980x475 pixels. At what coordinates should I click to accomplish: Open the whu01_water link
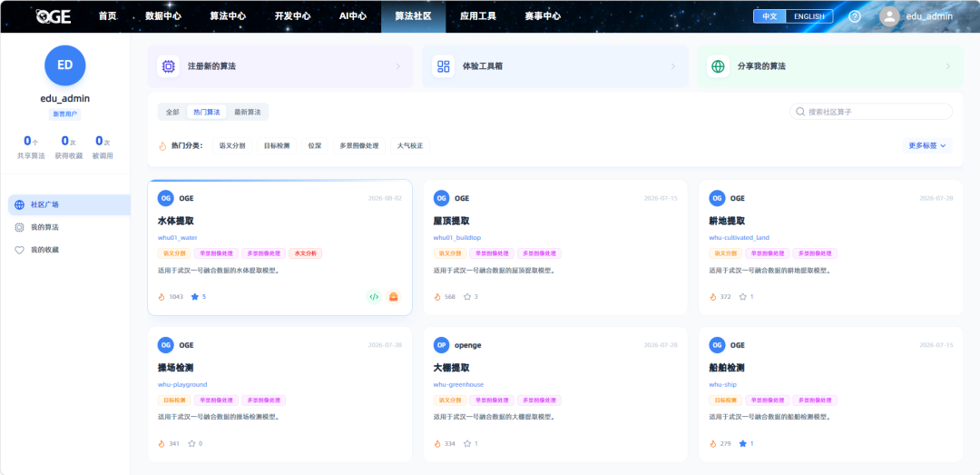tap(178, 238)
